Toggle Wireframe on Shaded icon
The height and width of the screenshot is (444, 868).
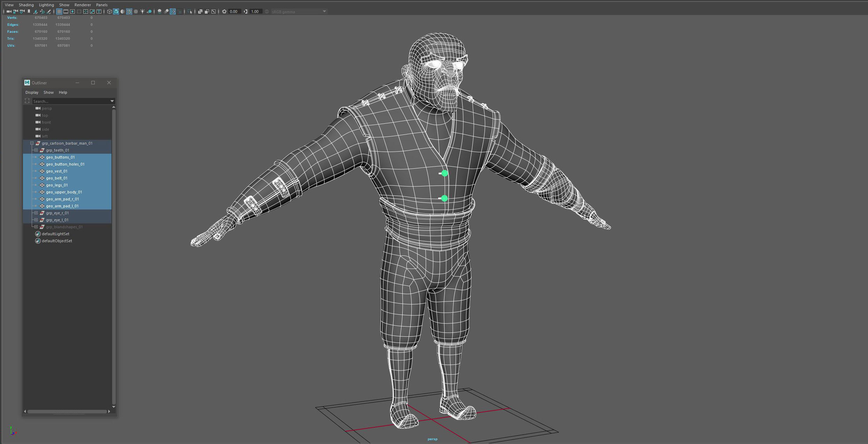tap(129, 12)
